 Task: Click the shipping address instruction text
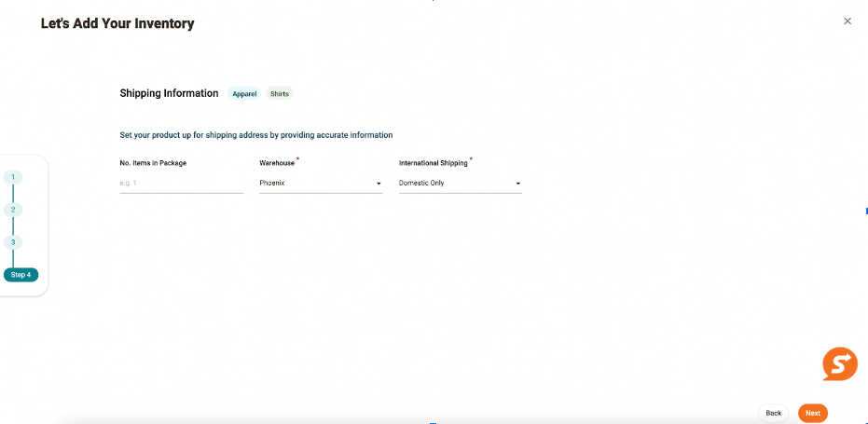[256, 134]
